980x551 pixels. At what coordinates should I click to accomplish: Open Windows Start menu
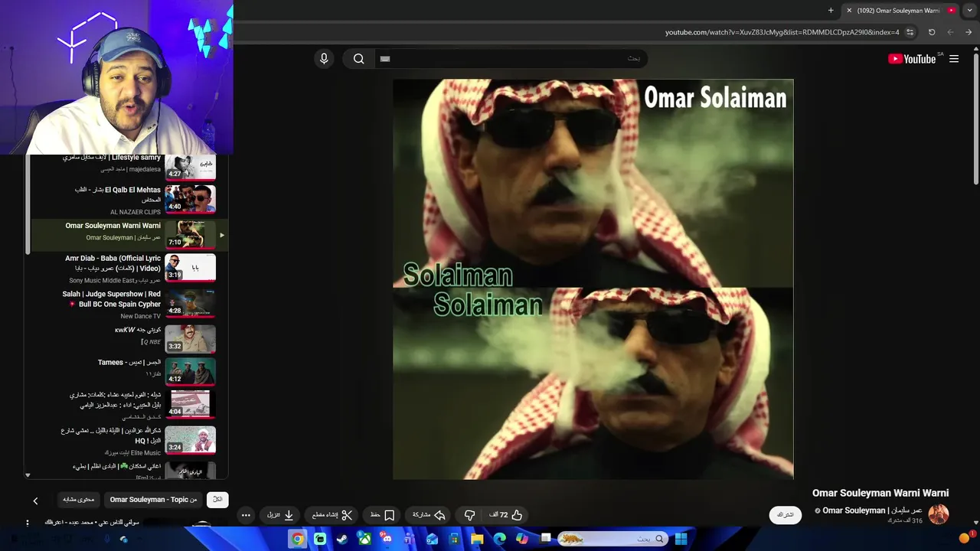pyautogui.click(x=681, y=539)
